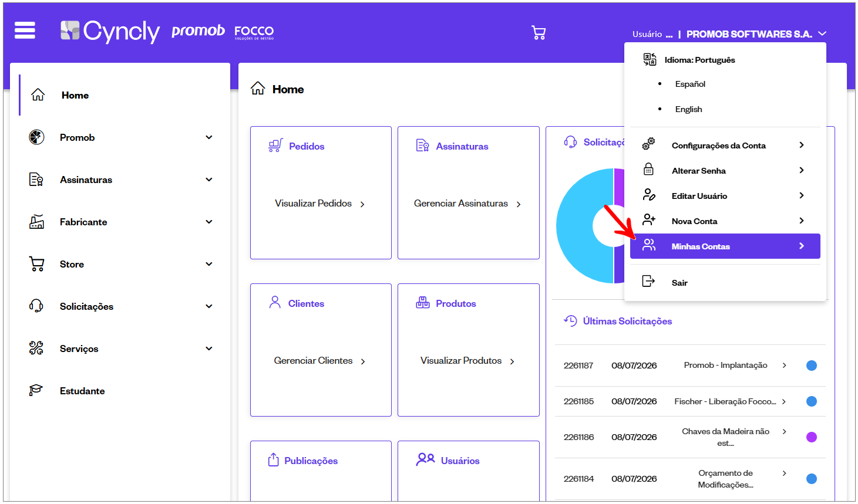Screen dimensions: 858x504
Task: Open request row Fischer - Liberação Focco
Action: point(690,401)
